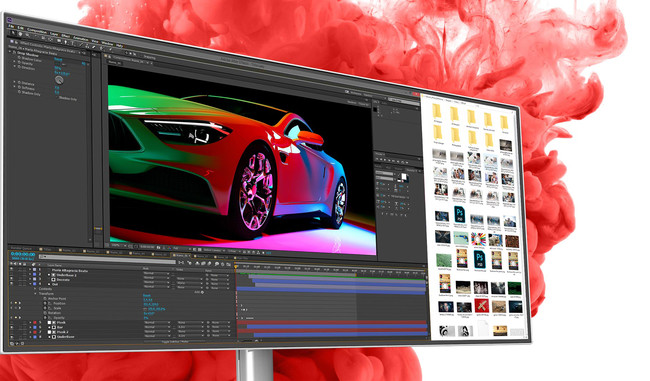Go to previous Position keyframe arrow
The height and width of the screenshot is (381, 650).
11,303
